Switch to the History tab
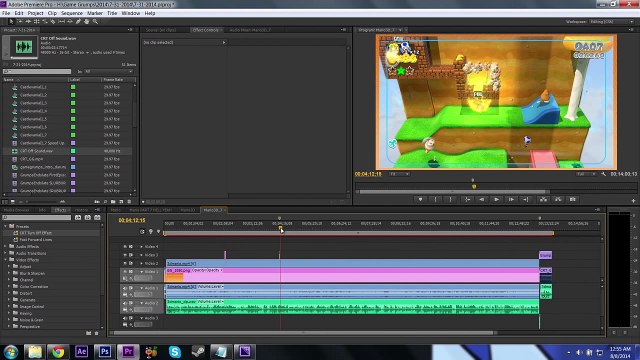The image size is (640, 360). coord(81,210)
